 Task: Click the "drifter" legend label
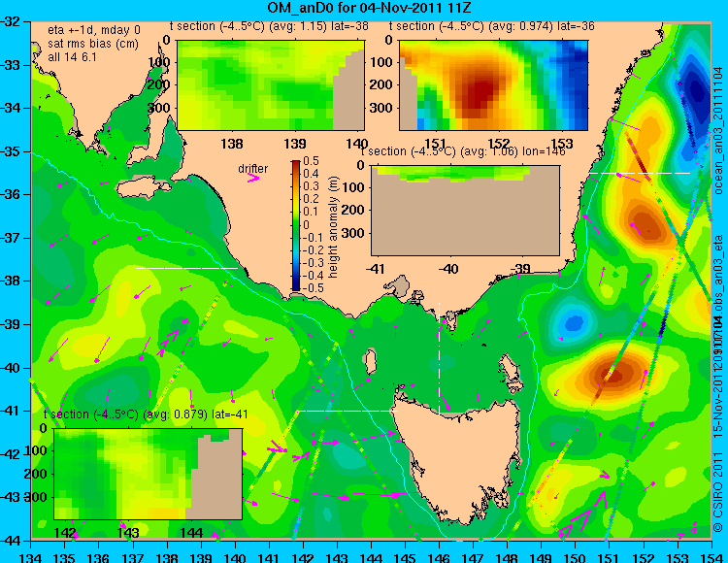point(253,169)
